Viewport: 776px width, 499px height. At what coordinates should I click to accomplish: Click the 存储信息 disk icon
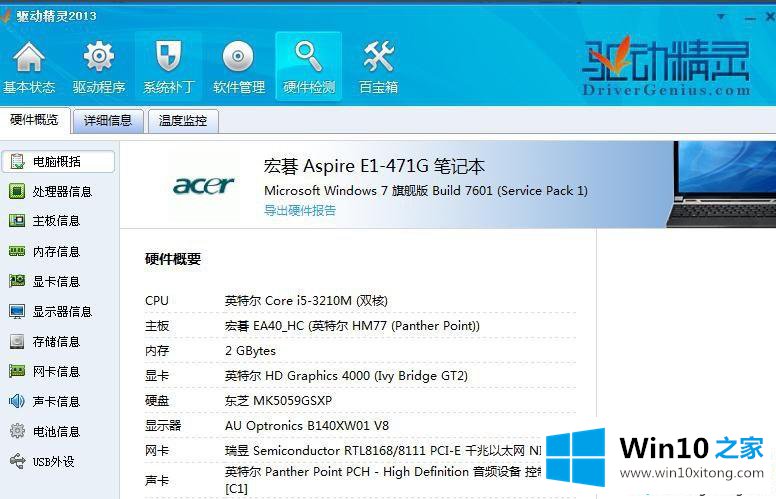click(x=17, y=342)
